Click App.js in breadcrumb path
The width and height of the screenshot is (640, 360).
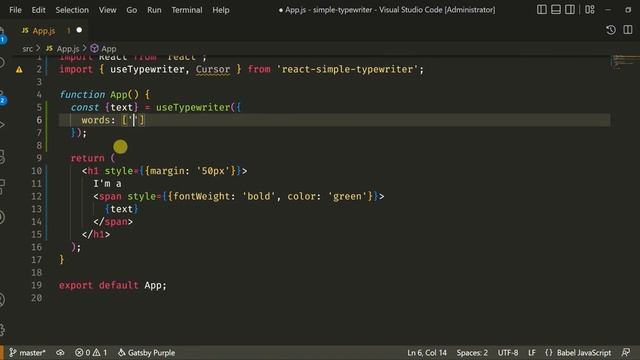[63, 49]
